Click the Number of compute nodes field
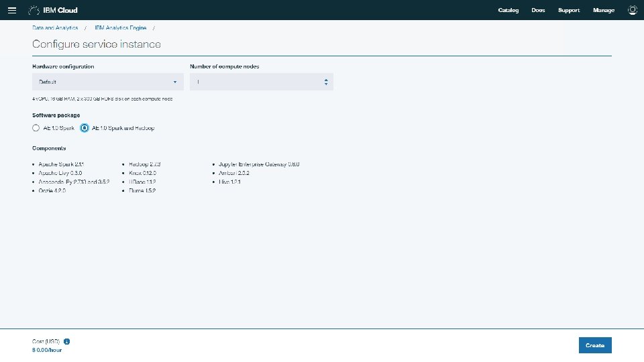 (x=261, y=82)
